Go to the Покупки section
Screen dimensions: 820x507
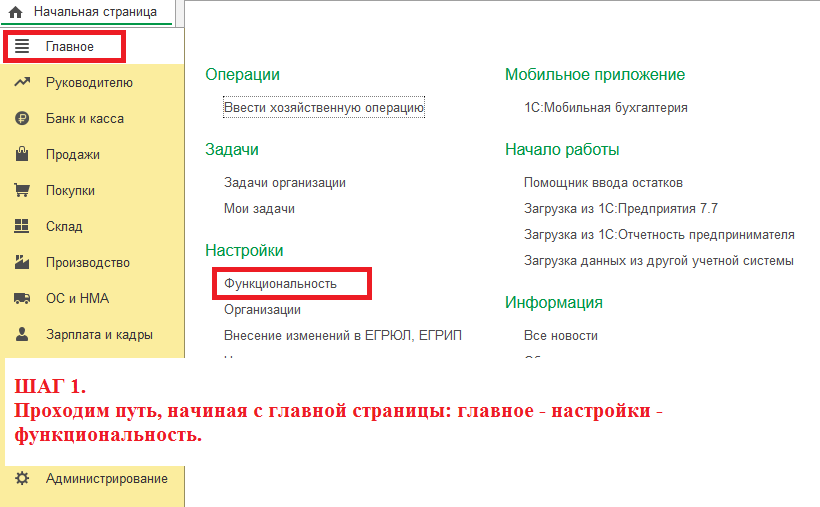point(93,190)
